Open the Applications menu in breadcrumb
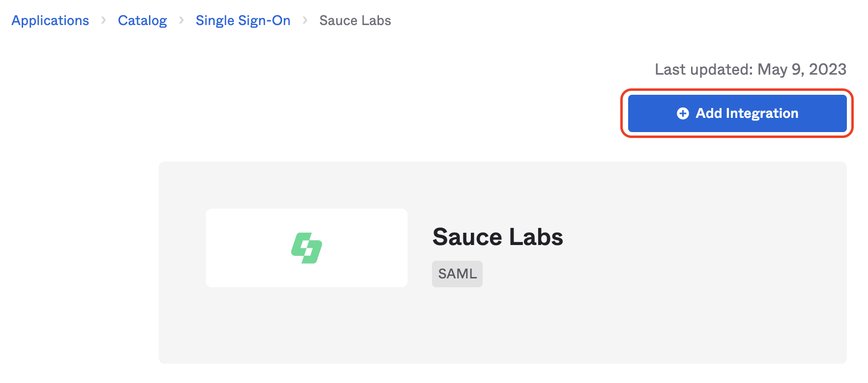This screenshot has width=868, height=383. [x=50, y=21]
